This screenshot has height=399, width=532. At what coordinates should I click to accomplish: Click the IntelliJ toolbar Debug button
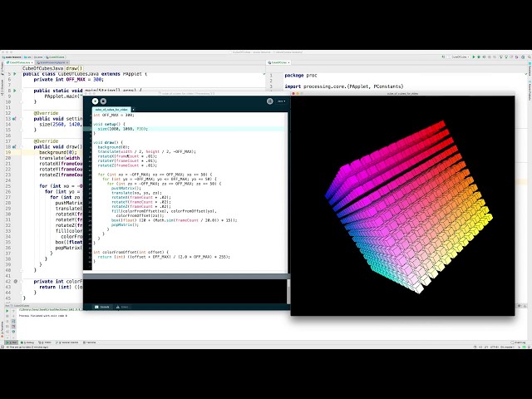[479, 57]
